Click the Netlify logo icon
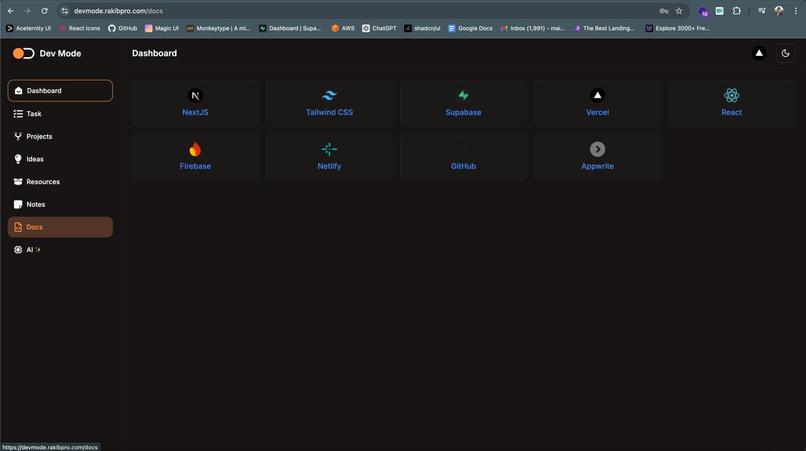The width and height of the screenshot is (806, 451). [329, 149]
